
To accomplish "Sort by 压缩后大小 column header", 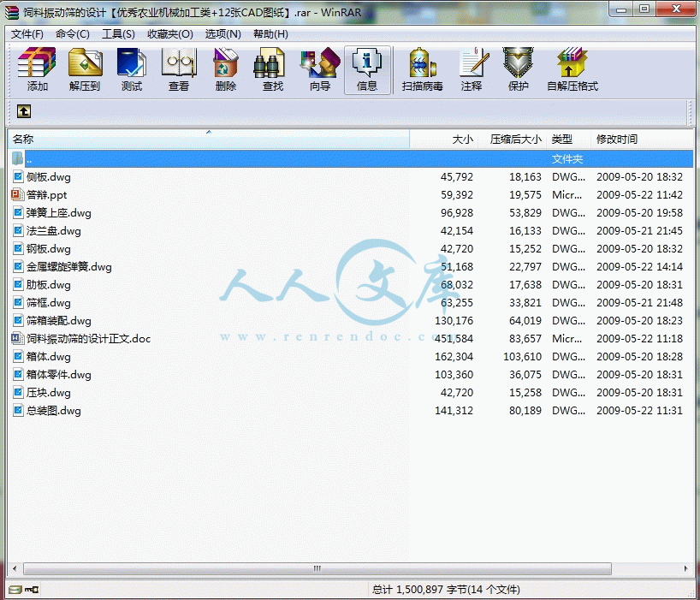I will coord(512,140).
